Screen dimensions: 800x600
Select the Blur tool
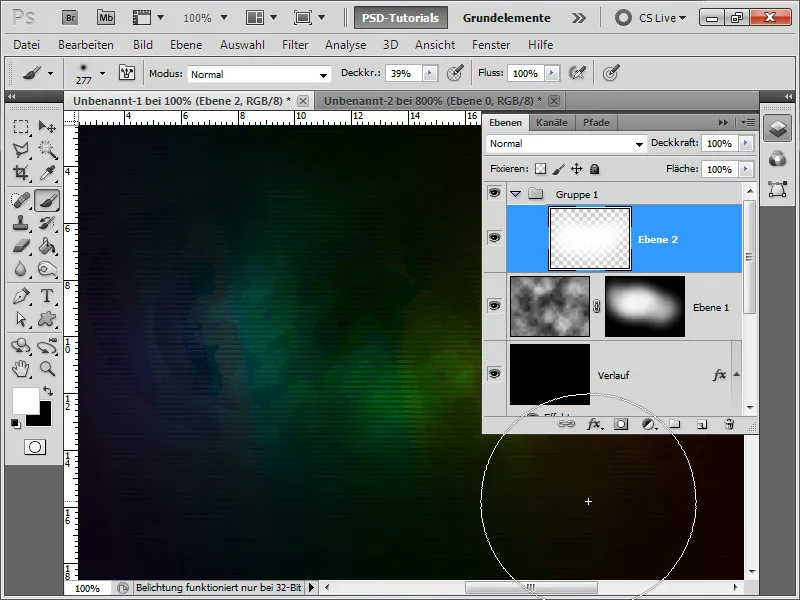click(21, 269)
